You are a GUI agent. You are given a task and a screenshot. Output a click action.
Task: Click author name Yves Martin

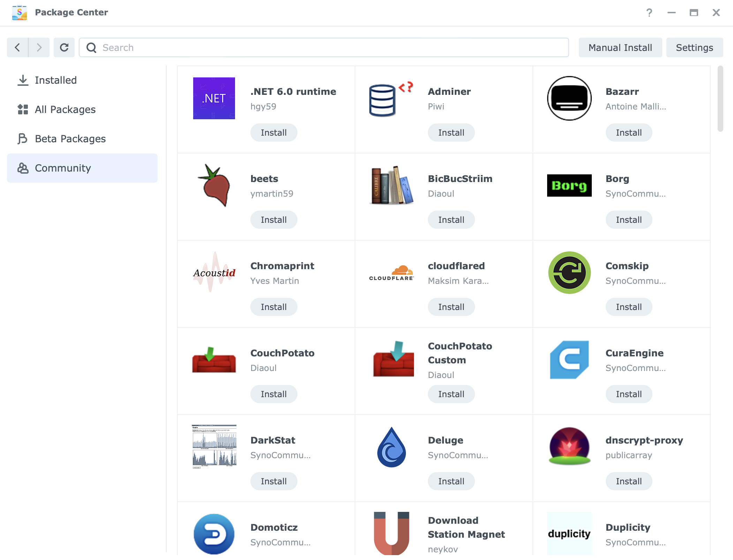point(275,281)
